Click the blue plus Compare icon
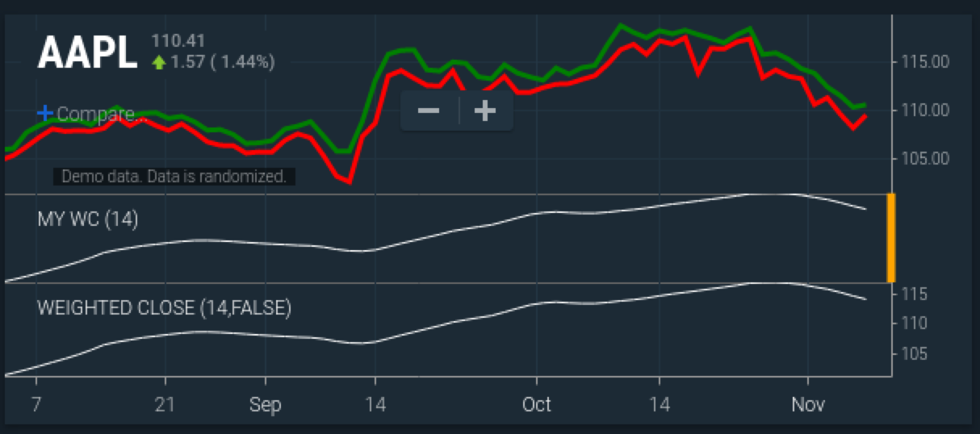980x434 pixels. tap(45, 114)
